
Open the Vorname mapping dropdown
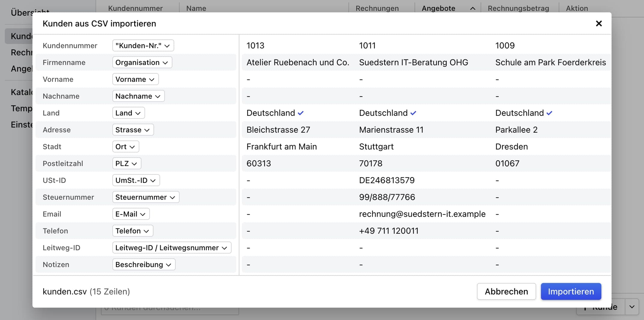(135, 79)
